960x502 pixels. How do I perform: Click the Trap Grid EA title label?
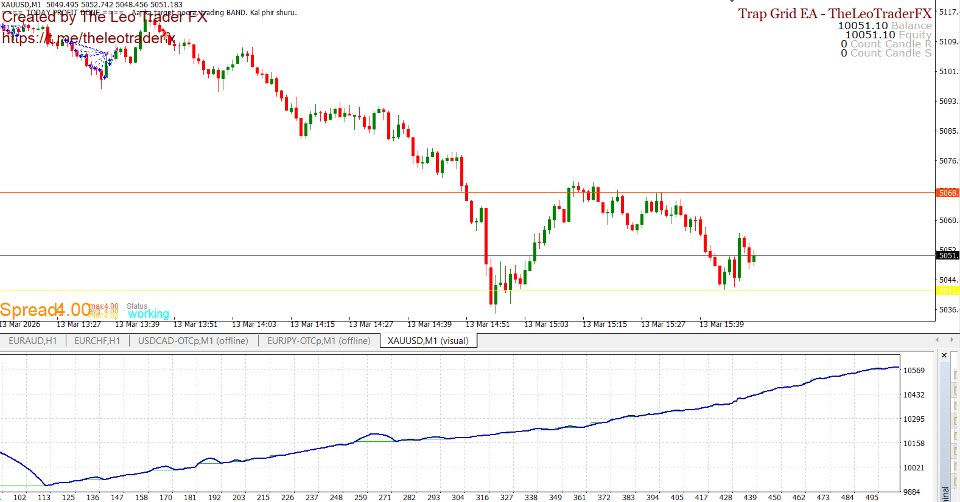point(834,13)
